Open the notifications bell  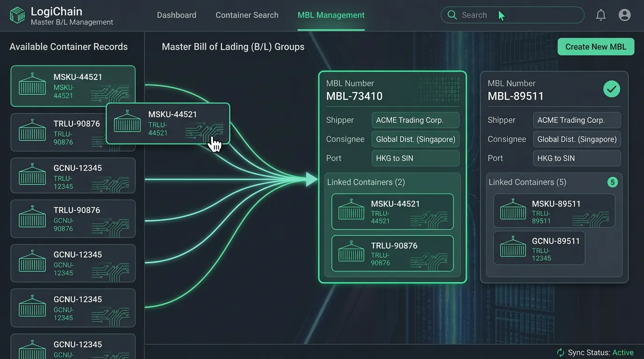[600, 15]
